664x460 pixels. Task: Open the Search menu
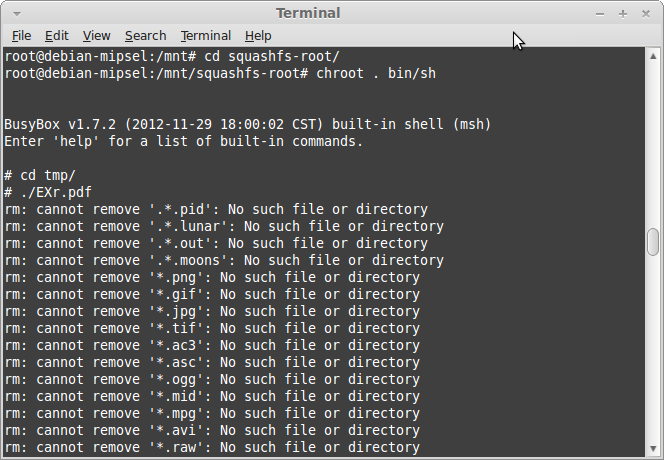pyautogui.click(x=146, y=36)
